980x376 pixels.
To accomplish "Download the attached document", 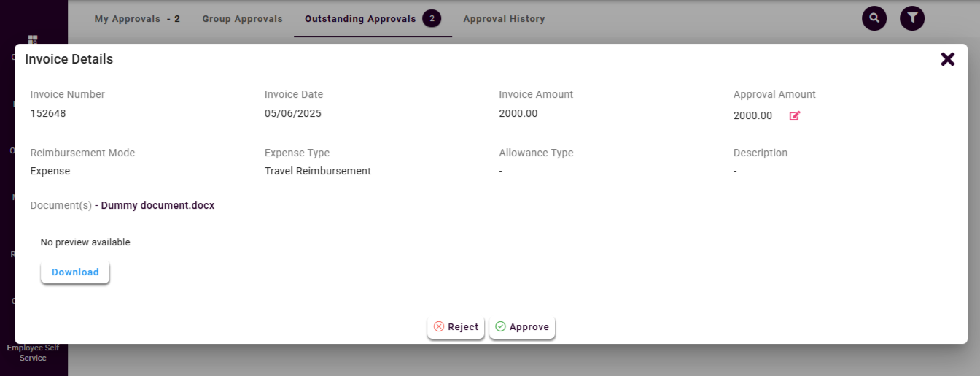I will coord(75,272).
